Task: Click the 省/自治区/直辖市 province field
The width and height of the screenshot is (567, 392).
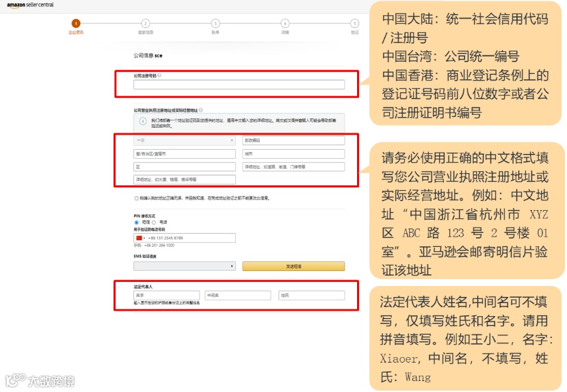Action: (185, 154)
